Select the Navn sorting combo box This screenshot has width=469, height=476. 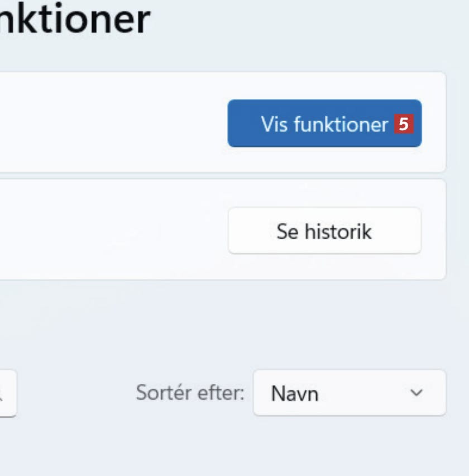(x=349, y=393)
